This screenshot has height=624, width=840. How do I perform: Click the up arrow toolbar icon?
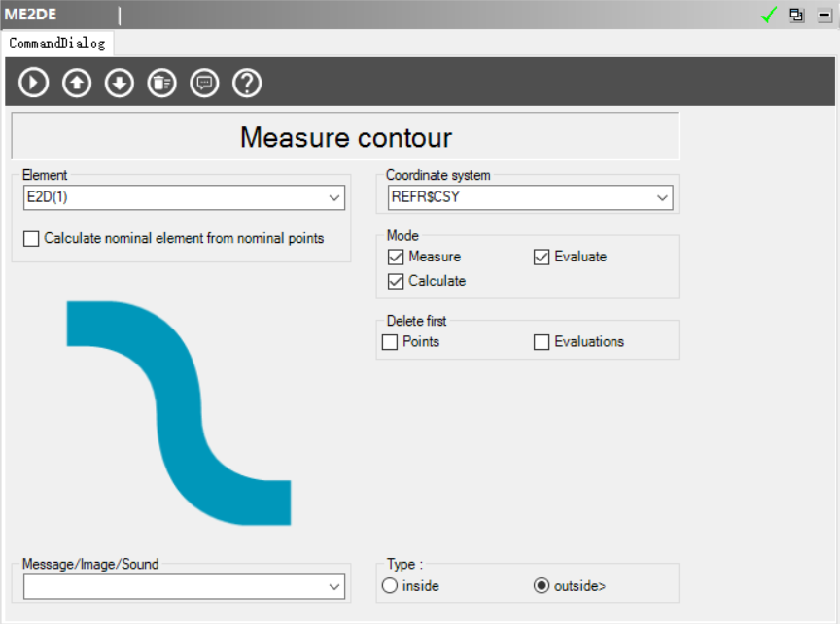(x=77, y=84)
